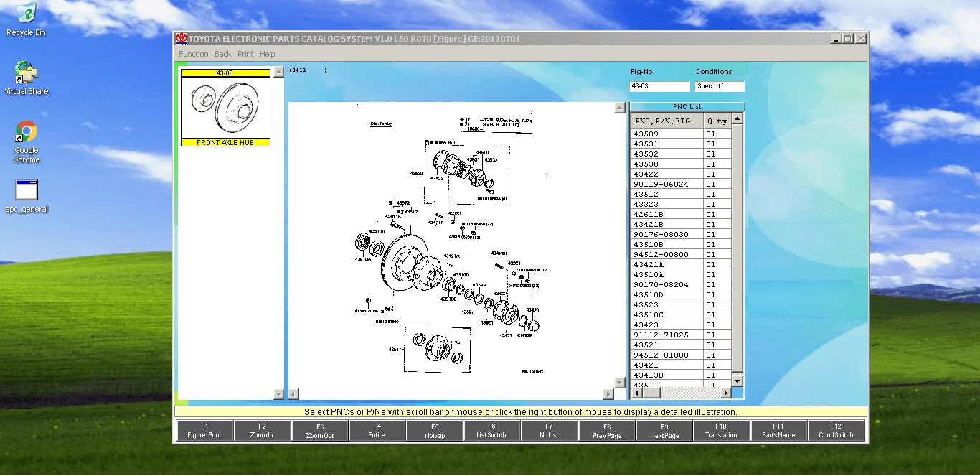Click the F8 Prev Page button
The height and width of the screenshot is (476, 980).
pyautogui.click(x=607, y=431)
